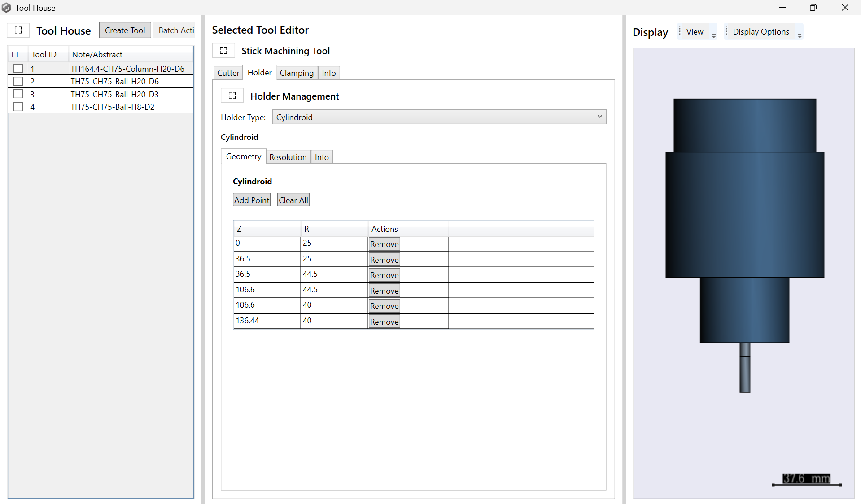Check the box for tool ID 1

point(18,69)
